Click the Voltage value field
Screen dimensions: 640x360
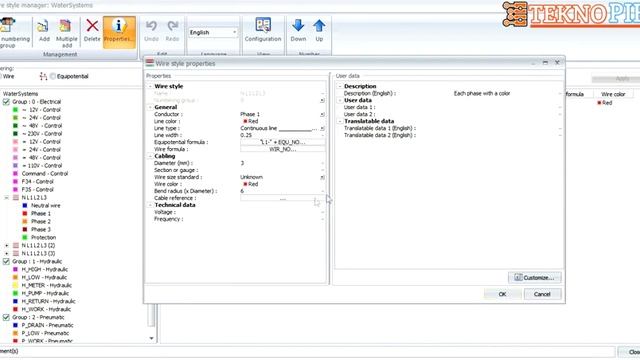pos(282,212)
